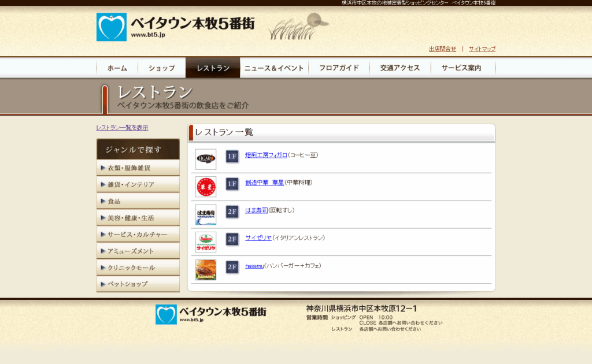Click the hasamu burger photo thumbnail
Viewport: 592px width, 364px height.
206,270
